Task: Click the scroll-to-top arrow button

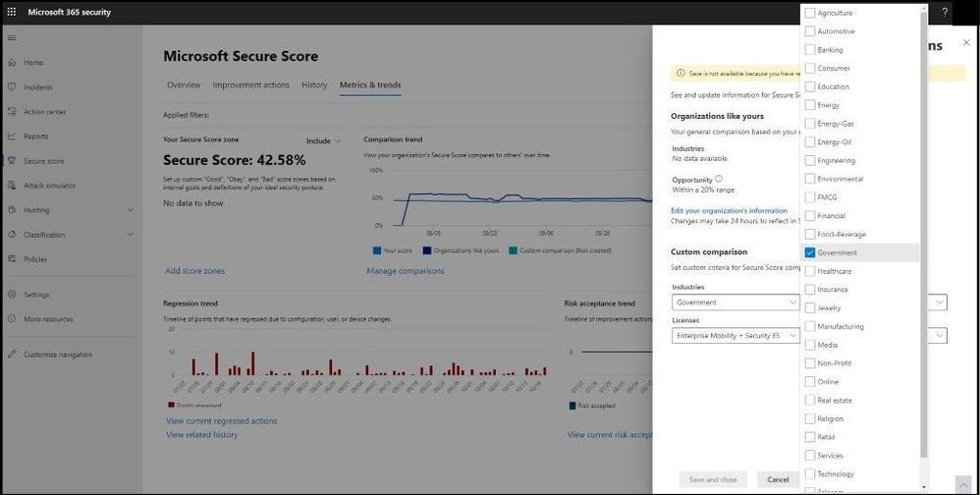Action: click(x=962, y=484)
